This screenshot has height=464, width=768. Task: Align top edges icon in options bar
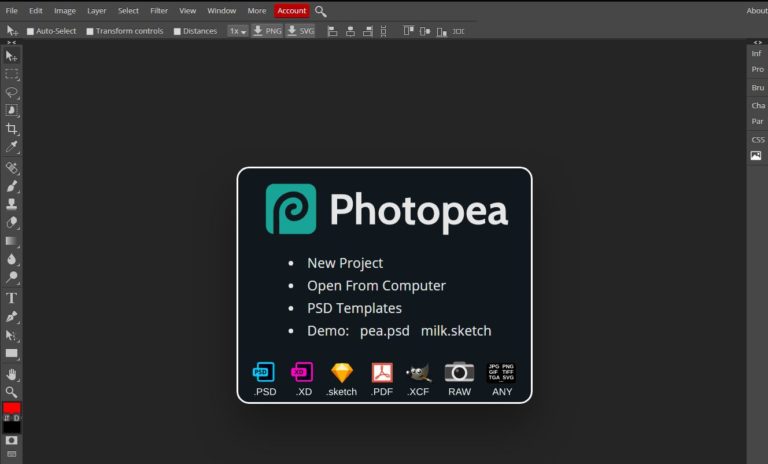click(x=408, y=31)
